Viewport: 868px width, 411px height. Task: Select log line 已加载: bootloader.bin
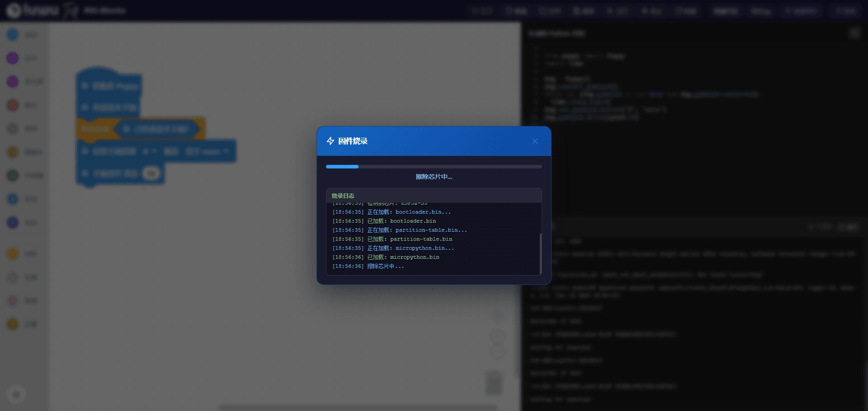(384, 221)
